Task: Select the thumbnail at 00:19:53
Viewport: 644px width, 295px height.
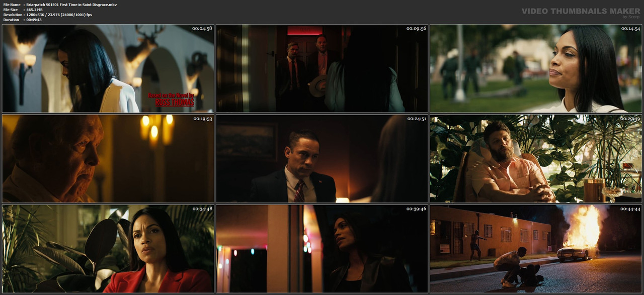Action: tap(108, 159)
